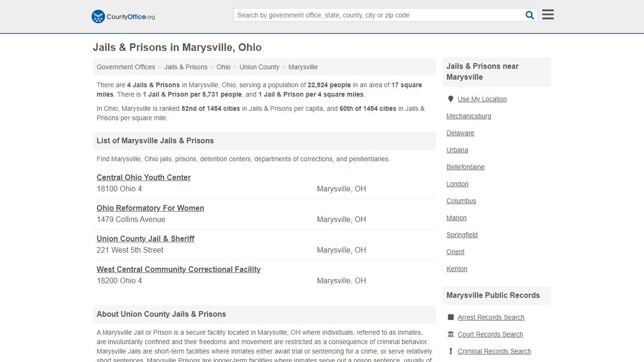Open Court Records Search
The image size is (644, 362).
490,334
